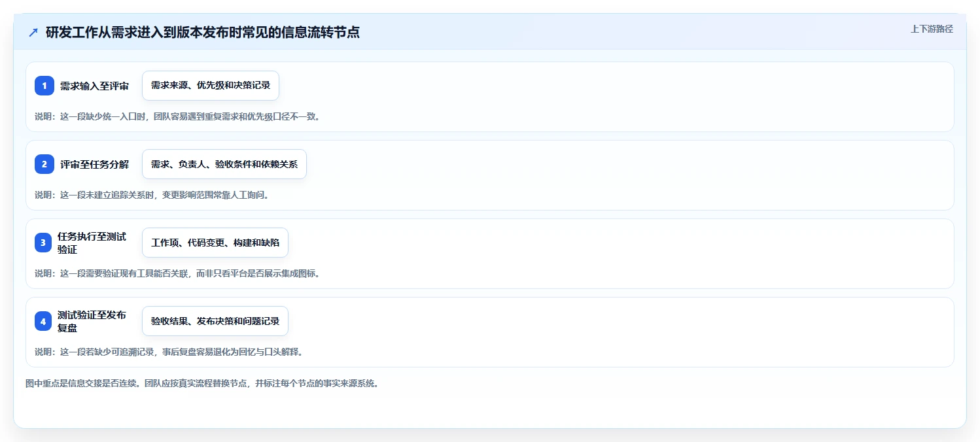Screen dimensions: 980x442
Task: Click the note about 平台是否展示集成图标
Action: [177, 273]
